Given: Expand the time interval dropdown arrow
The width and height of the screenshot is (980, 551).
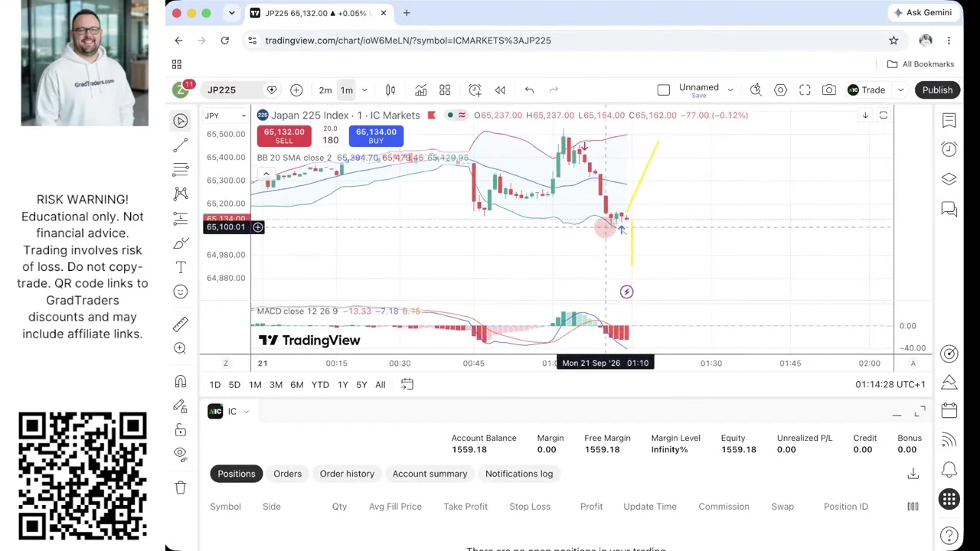Looking at the screenshot, I should [364, 90].
